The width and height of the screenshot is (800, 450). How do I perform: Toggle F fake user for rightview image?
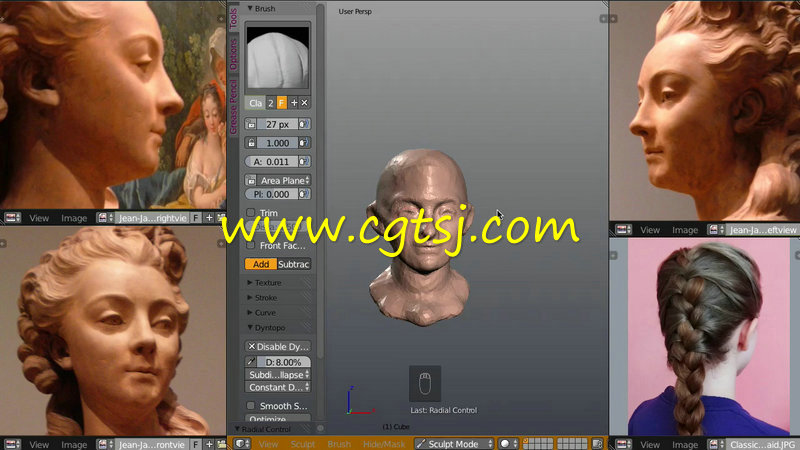pos(196,218)
